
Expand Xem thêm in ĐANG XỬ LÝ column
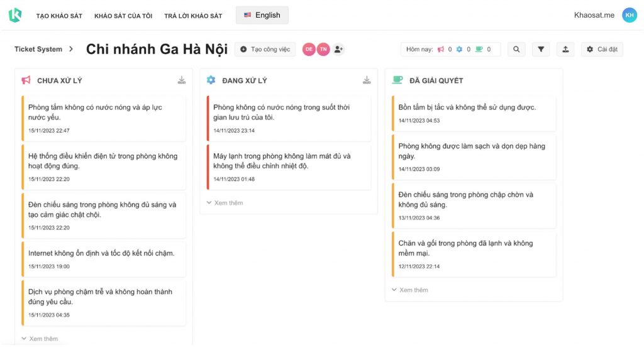(x=225, y=203)
